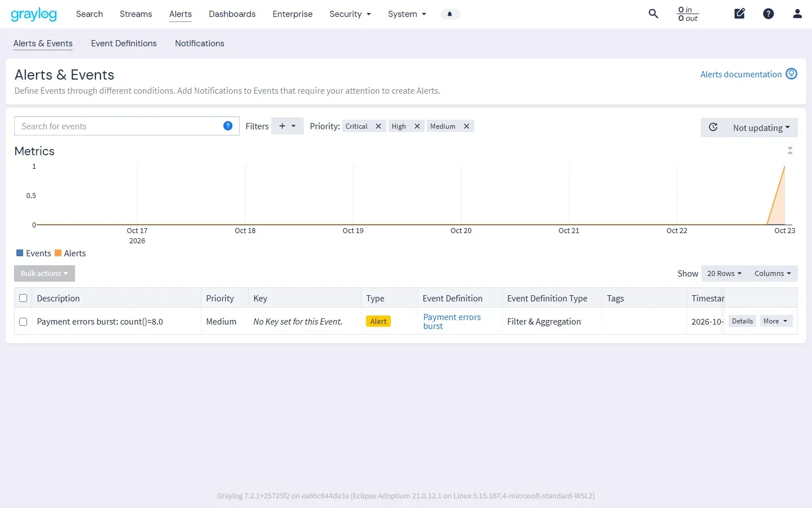812x508 pixels.
Task: Open the scratchpad edit icon
Action: pos(740,14)
